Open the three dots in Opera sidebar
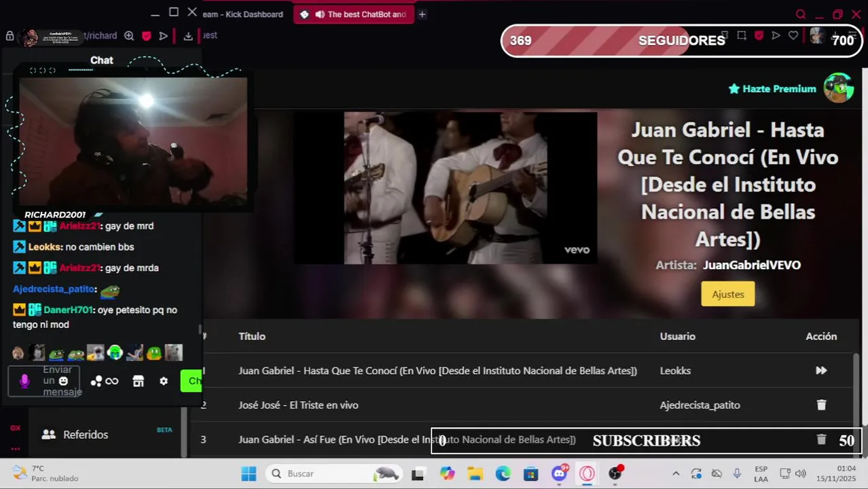868x489 pixels. (x=15, y=449)
